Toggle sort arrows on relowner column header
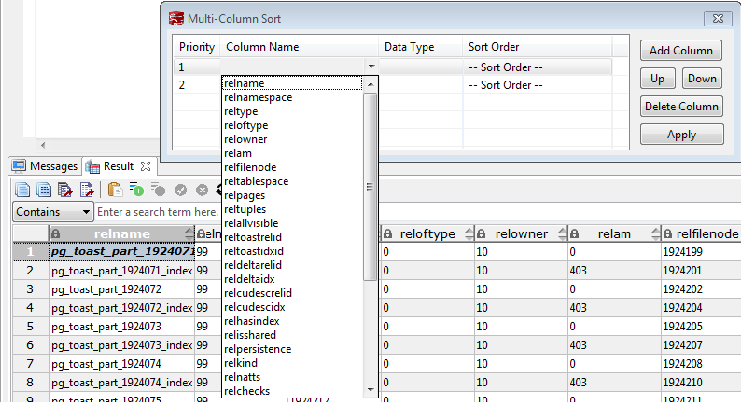Screen dimensions: 741x402 point(562,234)
